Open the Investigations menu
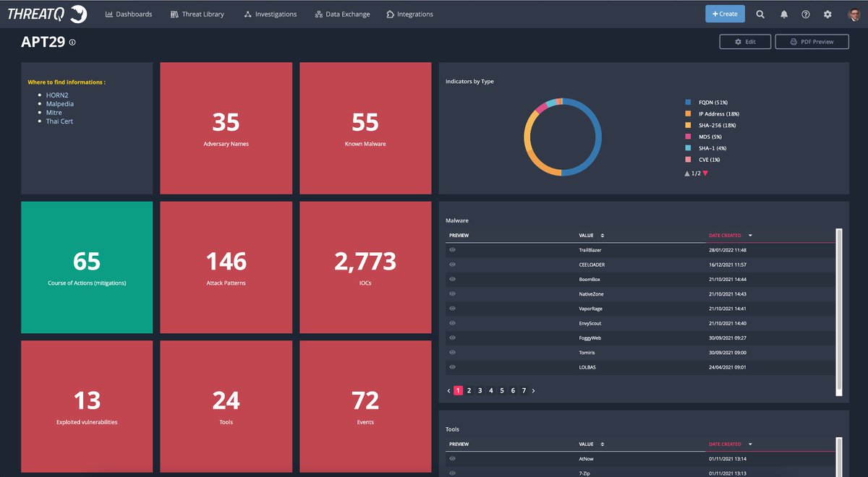This screenshot has height=477, width=868. tap(271, 14)
